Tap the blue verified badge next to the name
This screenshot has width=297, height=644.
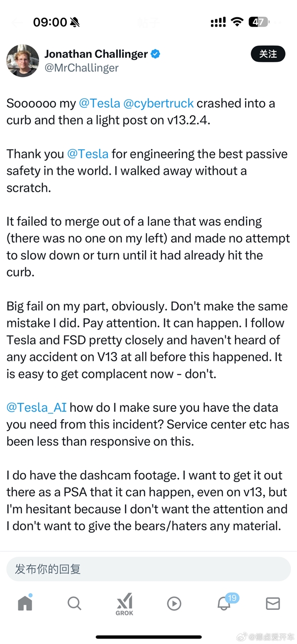(155, 54)
